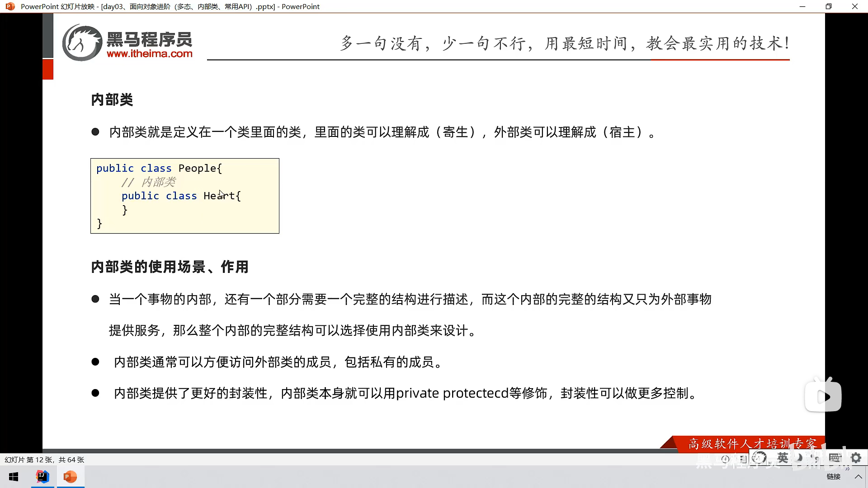Click the IME settings gear icon

point(856,458)
